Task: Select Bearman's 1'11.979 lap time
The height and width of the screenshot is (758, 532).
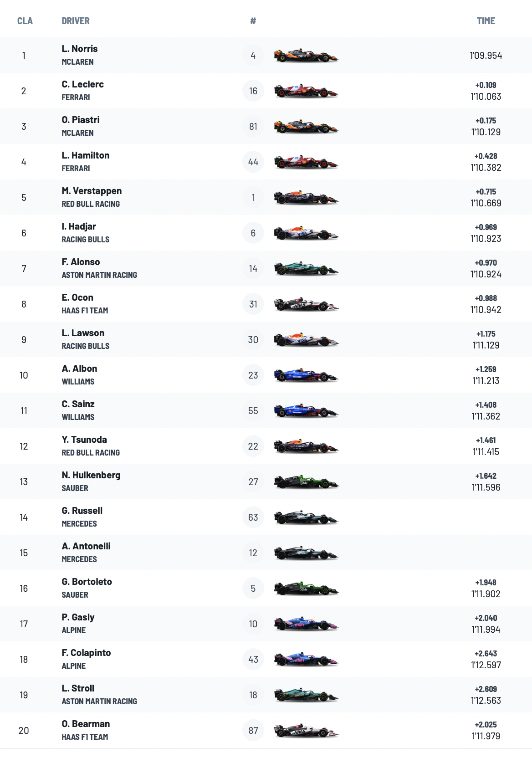Action: 486,736
